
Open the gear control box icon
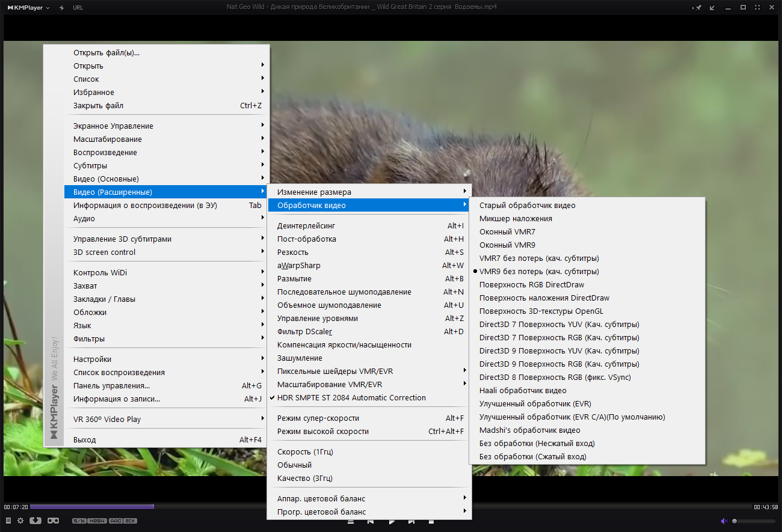click(x=20, y=521)
